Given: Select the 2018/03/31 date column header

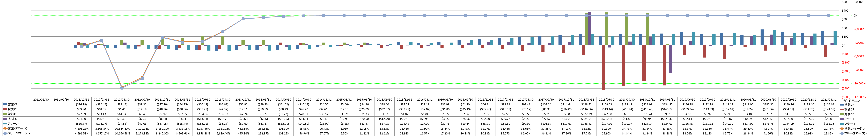Looking at the screenshot, I should coord(586,100).
